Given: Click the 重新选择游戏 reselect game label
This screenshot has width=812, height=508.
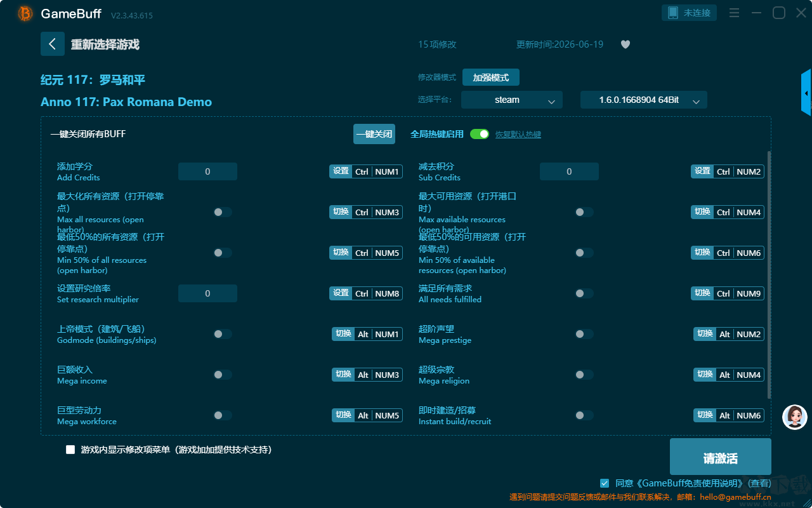Looking at the screenshot, I should tap(105, 44).
